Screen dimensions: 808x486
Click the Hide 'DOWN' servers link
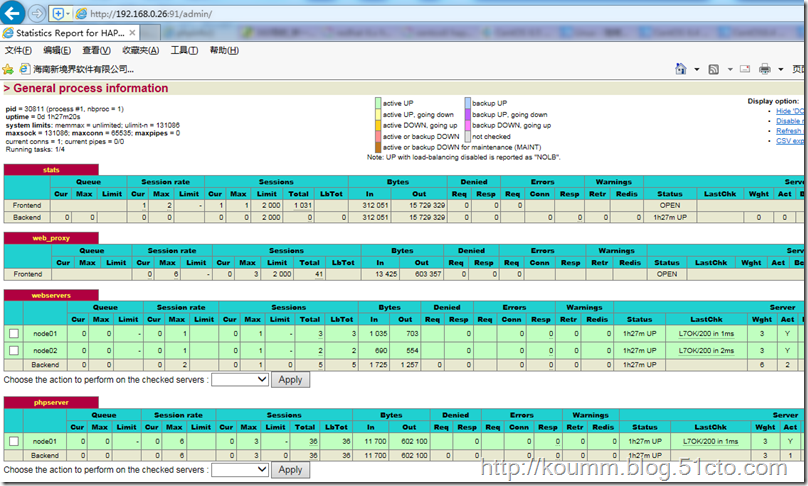(789, 111)
